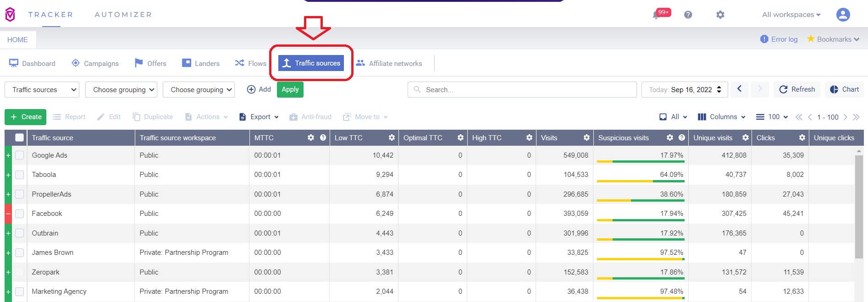Open the first Choose grouping dropdown
Viewport: 868px width, 302px height.
[121, 90]
